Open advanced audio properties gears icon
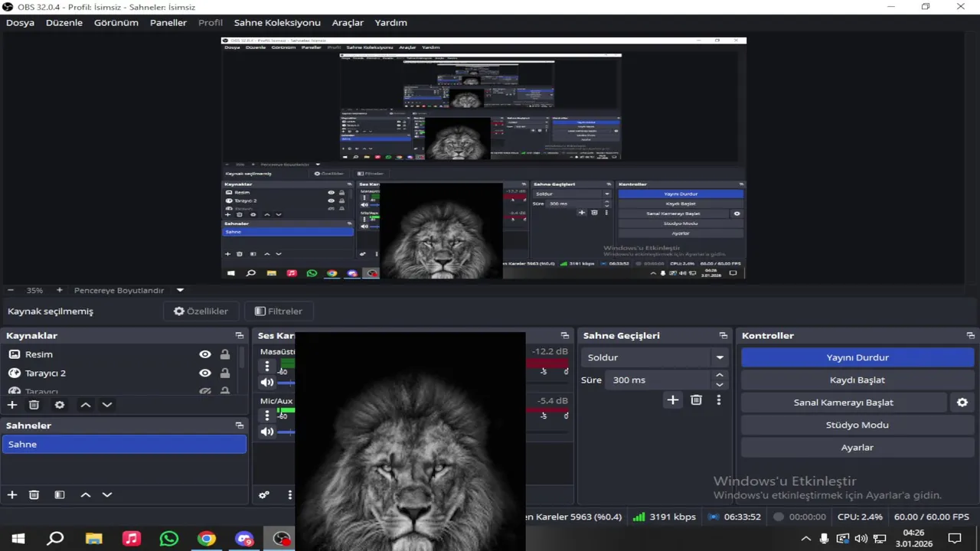This screenshot has height=551, width=980. click(x=264, y=495)
